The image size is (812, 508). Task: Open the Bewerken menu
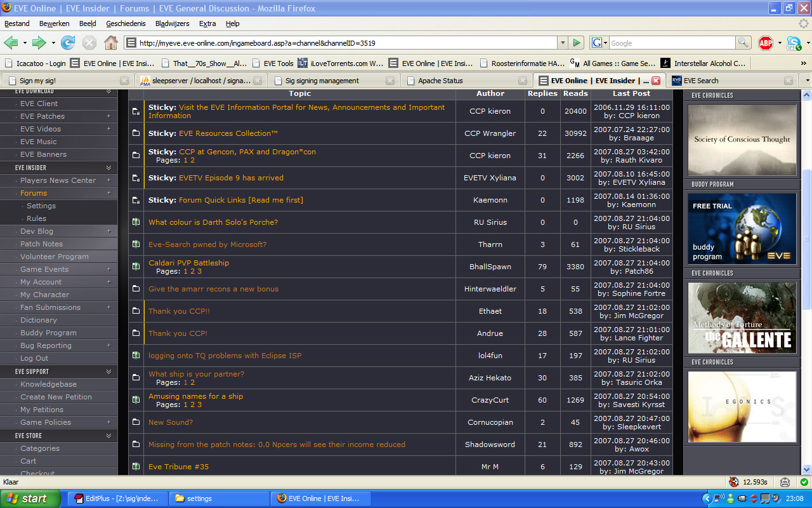tap(54, 23)
